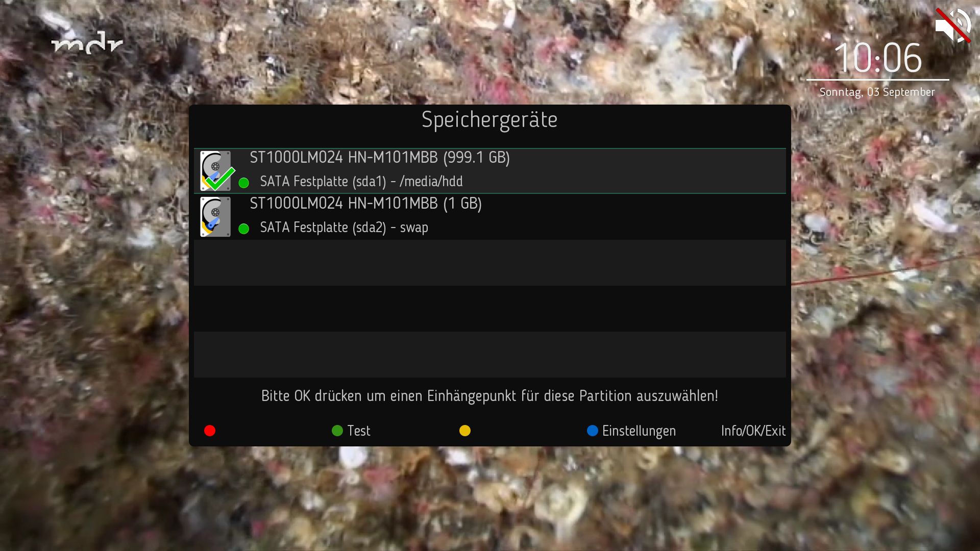Click the green Test key dot

[x=337, y=431]
